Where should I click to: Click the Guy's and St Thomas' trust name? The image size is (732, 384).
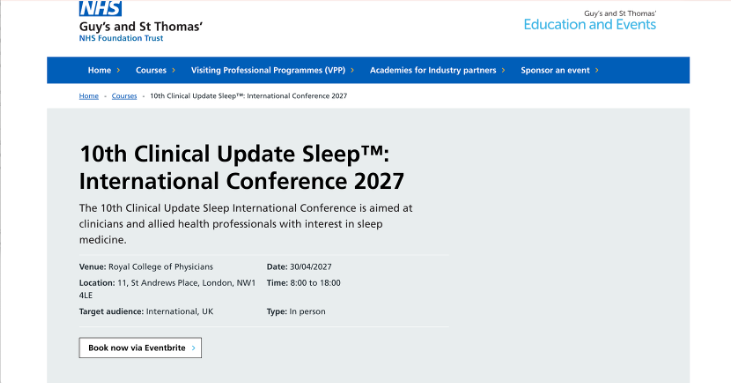(x=141, y=27)
